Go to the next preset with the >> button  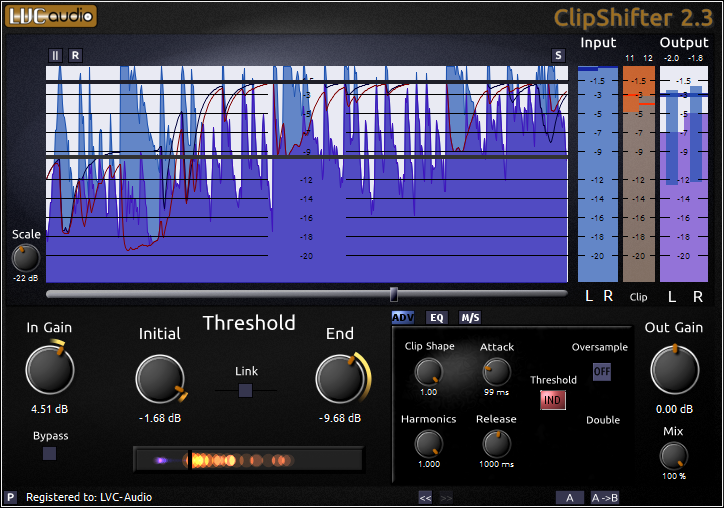(x=446, y=497)
